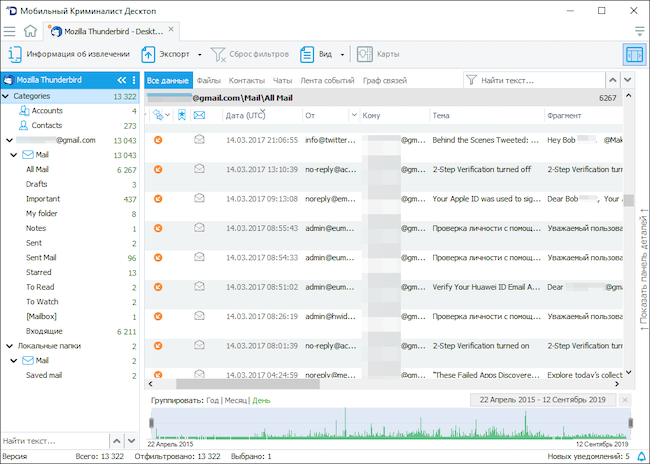Open the hamburger main menu

[10, 30]
